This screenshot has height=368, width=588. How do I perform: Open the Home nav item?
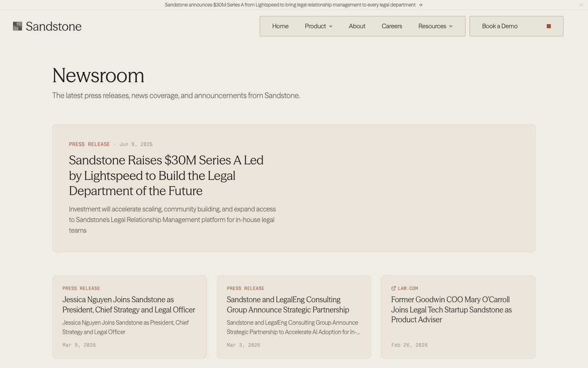[x=281, y=26]
